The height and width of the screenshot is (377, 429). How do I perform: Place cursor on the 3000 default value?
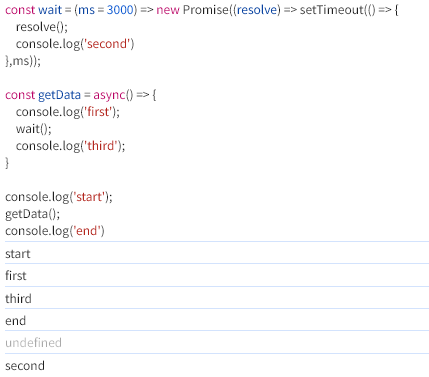tap(120, 10)
